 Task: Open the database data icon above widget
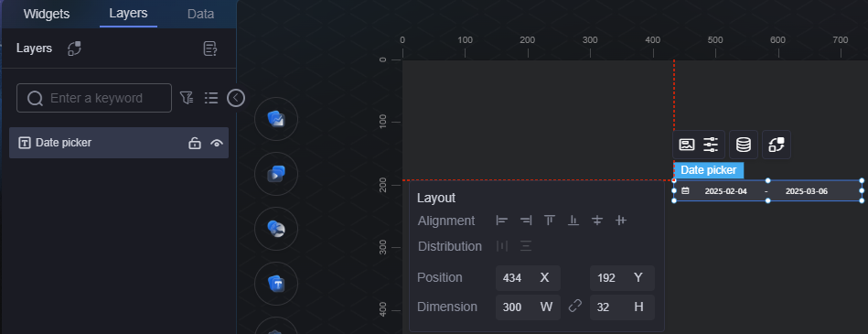click(744, 145)
